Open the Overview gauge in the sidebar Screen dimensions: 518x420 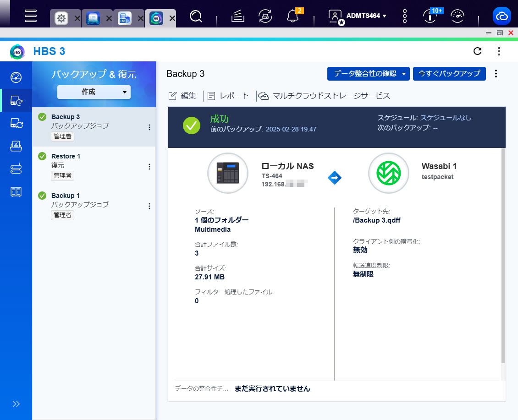(16, 77)
